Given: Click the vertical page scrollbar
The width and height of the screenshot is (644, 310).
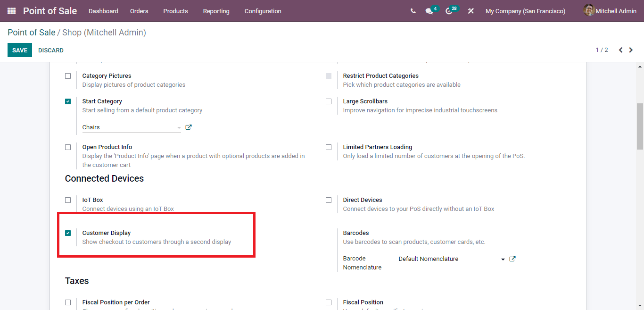Looking at the screenshot, I should 640,126.
